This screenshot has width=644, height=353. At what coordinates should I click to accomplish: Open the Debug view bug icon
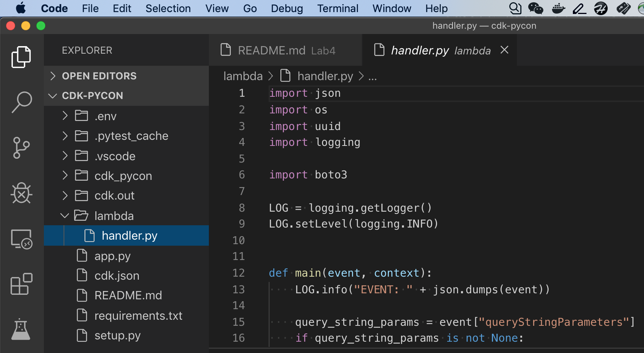22,193
